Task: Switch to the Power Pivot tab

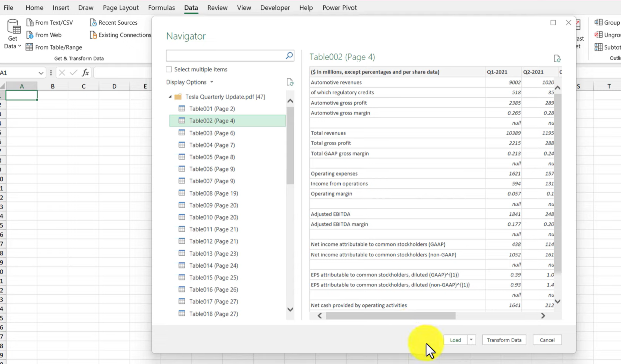Action: point(340,8)
